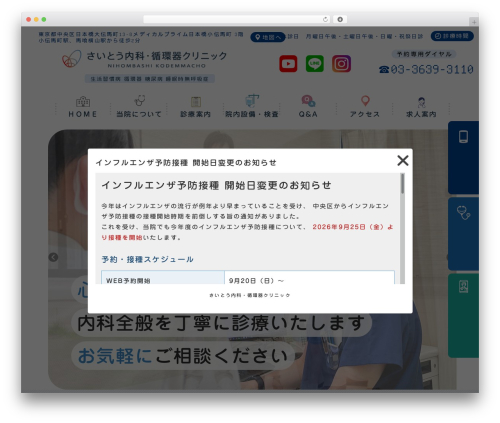Click the 9月20日（日）～ table cell

point(309,277)
